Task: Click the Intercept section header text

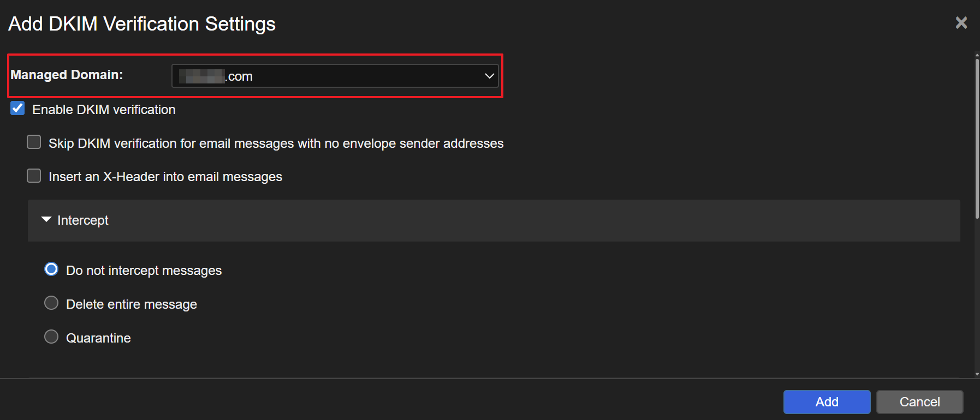Action: pos(83,220)
